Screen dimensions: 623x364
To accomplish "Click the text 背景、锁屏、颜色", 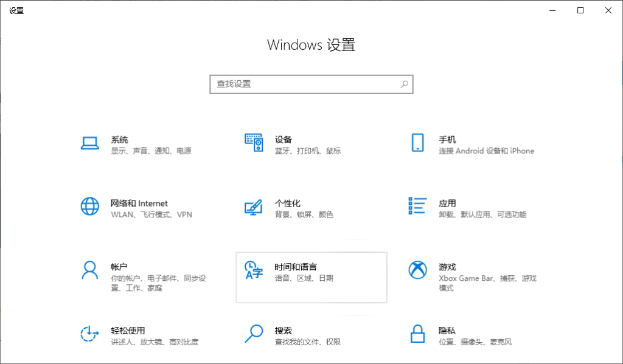I will (304, 215).
